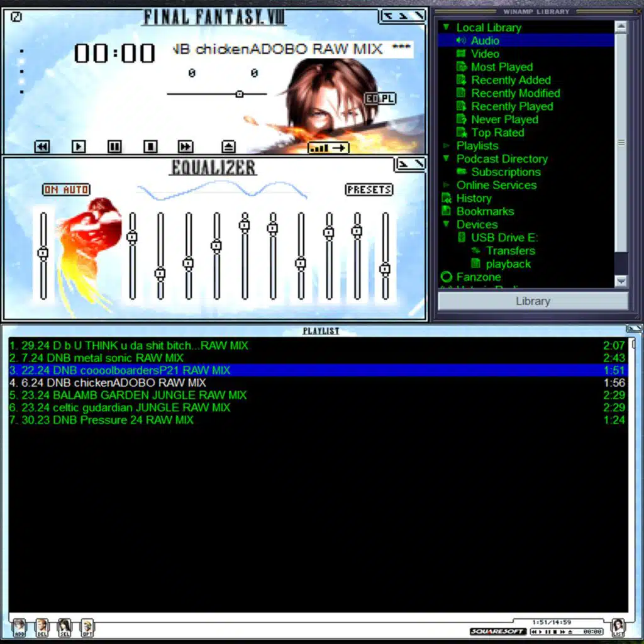Skip to the next track
Screen dimensions: 644x644
click(186, 147)
